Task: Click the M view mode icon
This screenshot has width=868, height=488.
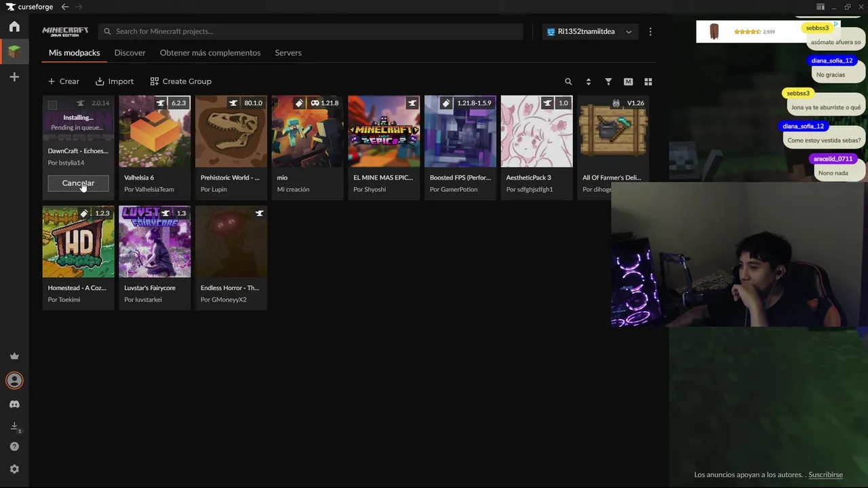Action: [628, 81]
